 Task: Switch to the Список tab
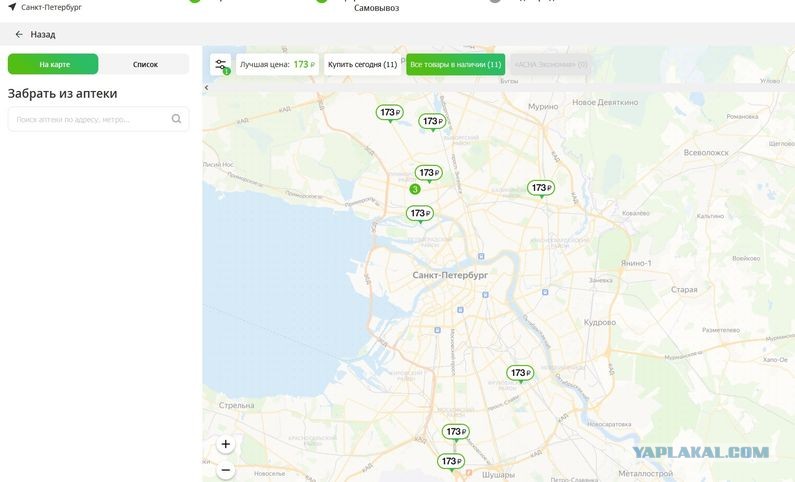(145, 64)
